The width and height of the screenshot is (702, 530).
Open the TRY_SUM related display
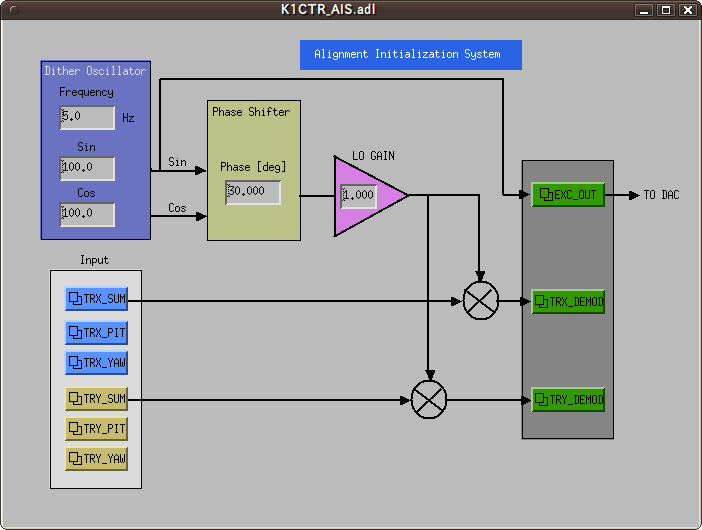point(96,399)
